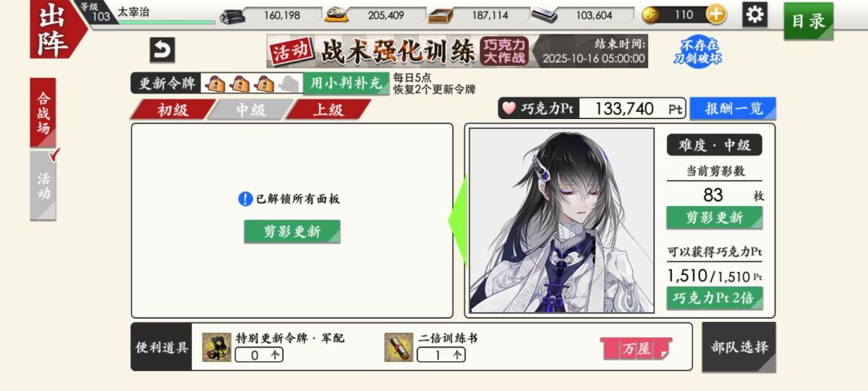Viewport: 868px width, 391px height.
Task: Click the pink heart 巧克力Pt icon
Action: [509, 108]
